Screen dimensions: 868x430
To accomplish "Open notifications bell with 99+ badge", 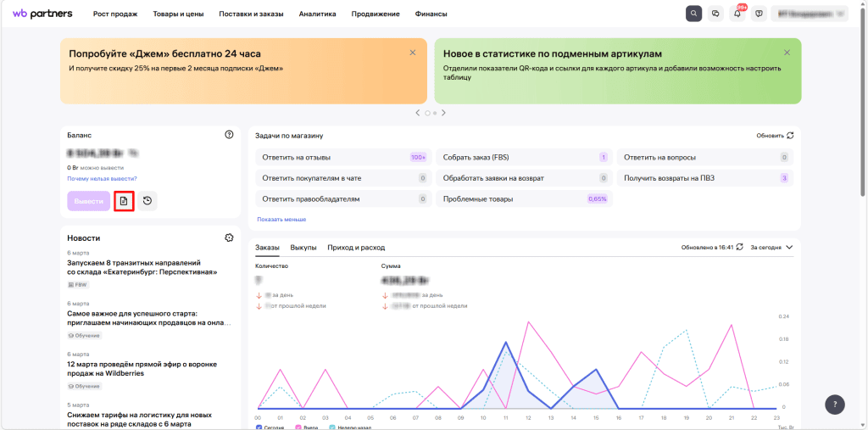I will tap(737, 14).
